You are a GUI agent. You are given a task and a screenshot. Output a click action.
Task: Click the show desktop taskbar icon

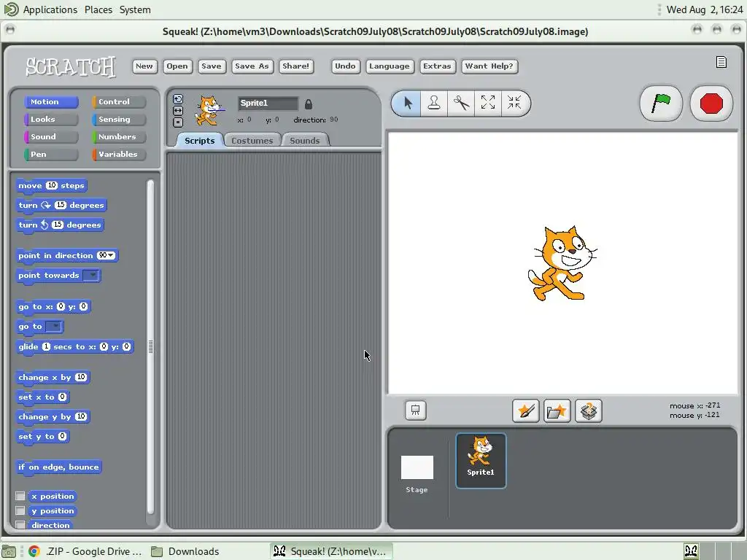click(x=9, y=551)
